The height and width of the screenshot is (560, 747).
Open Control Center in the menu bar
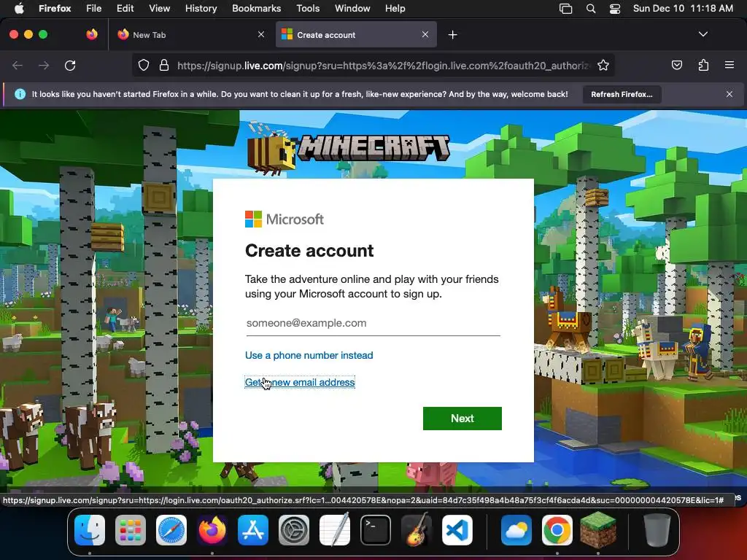614,9
